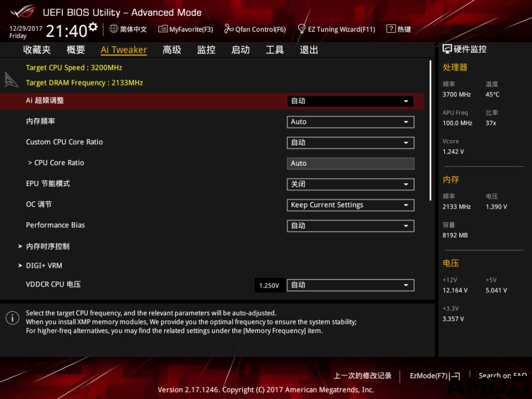Click the EzMode switch arrow icon

coord(454,376)
